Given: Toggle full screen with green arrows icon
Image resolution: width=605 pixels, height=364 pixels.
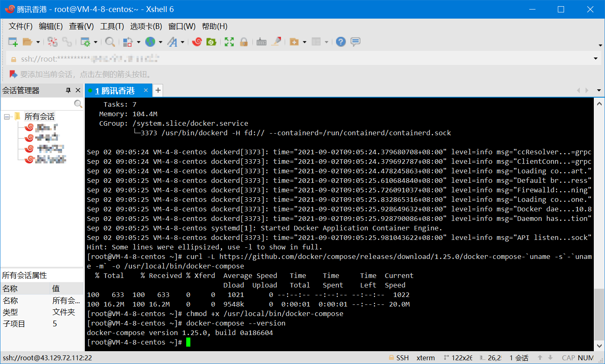Looking at the screenshot, I should pos(229,42).
